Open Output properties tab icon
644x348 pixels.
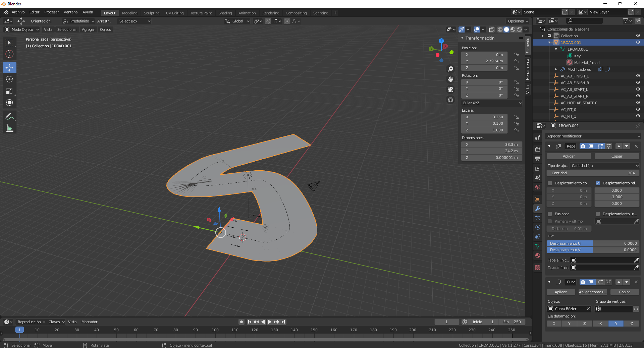pyautogui.click(x=538, y=159)
